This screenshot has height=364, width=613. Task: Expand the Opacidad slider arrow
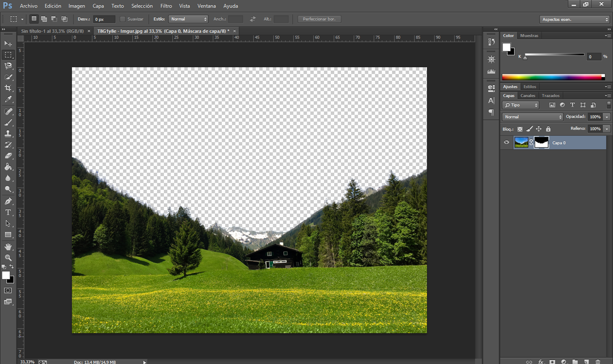pyautogui.click(x=607, y=117)
